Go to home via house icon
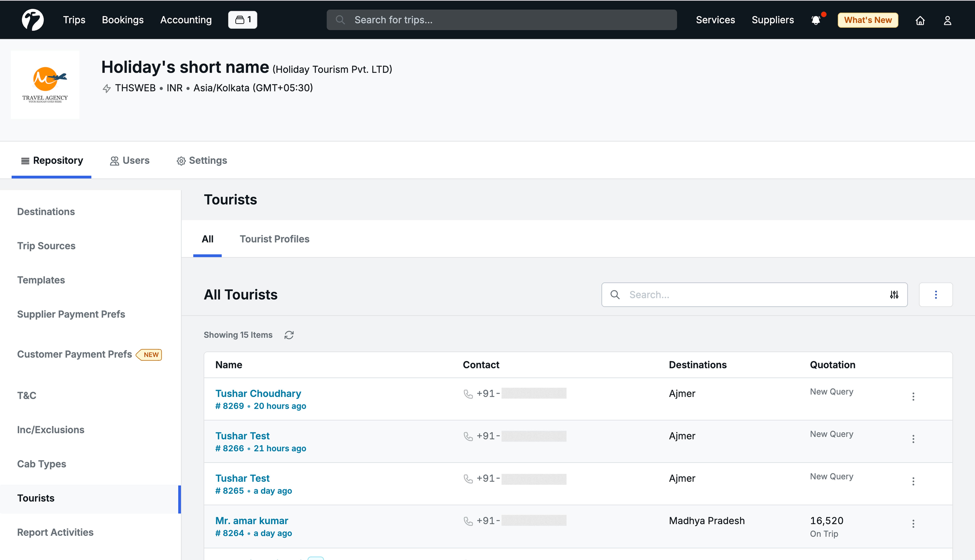Image resolution: width=975 pixels, height=560 pixels. (x=920, y=20)
